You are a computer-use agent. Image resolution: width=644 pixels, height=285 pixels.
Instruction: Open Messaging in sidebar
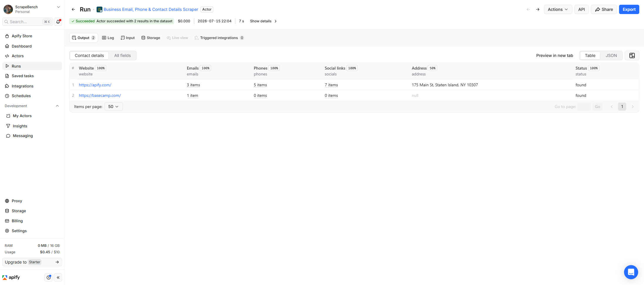[32, 136]
